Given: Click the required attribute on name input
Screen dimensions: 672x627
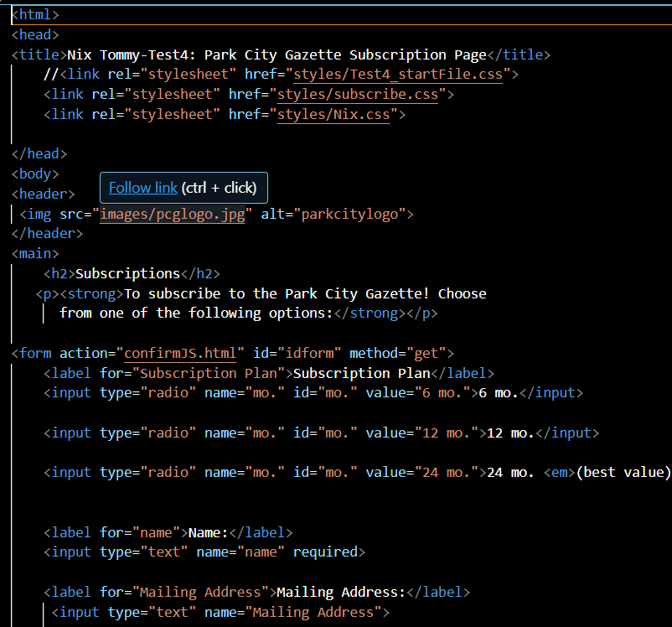Looking at the screenshot, I should (x=327, y=552).
